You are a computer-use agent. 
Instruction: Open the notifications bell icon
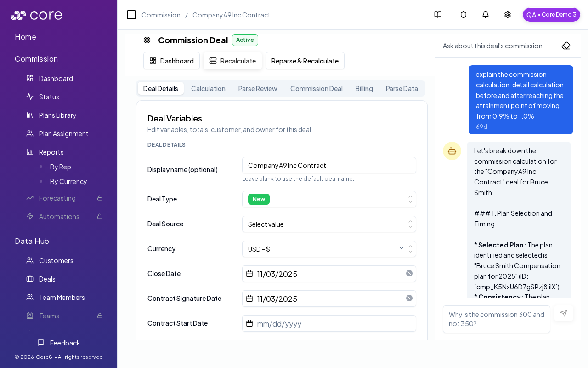click(x=485, y=15)
